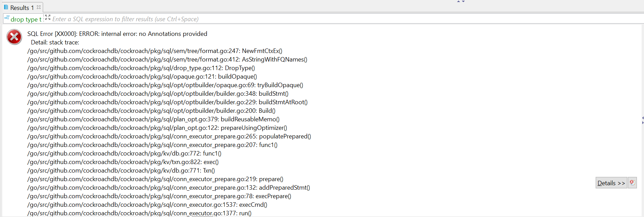Screen dimensions: 644x217
Task: Click the format.go:247 NewFmtCtxEx() line
Action: [155, 51]
